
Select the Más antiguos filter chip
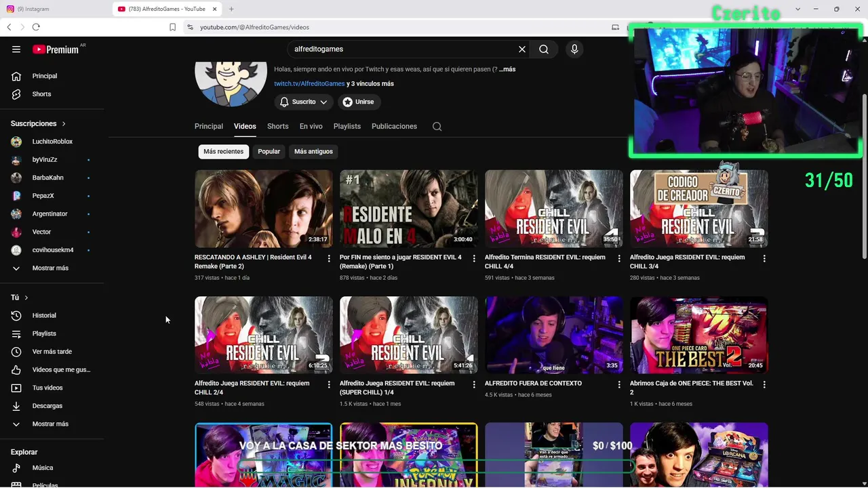pos(313,152)
